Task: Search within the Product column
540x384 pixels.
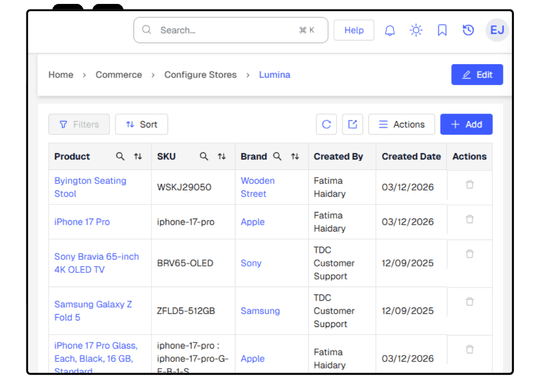Action: point(120,156)
